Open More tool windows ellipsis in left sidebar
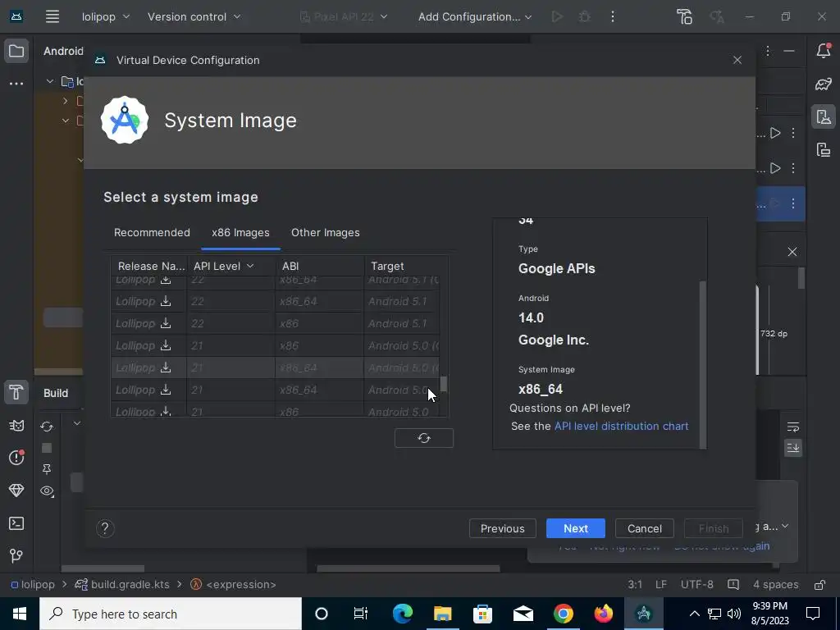This screenshot has height=630, width=840. coord(16,84)
